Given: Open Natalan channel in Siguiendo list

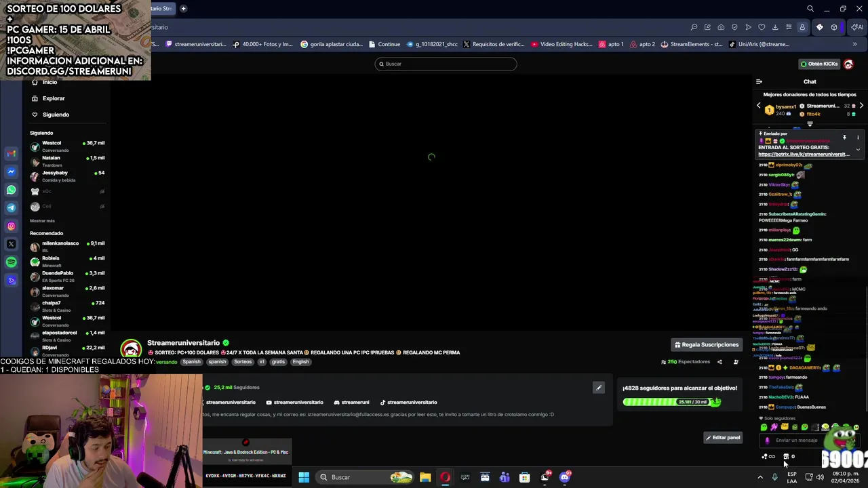Looking at the screenshot, I should [x=67, y=161].
